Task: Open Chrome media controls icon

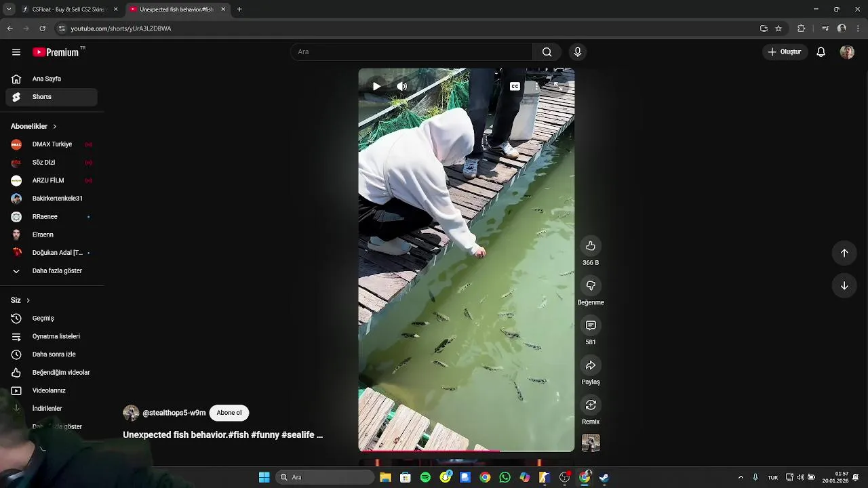Action: coord(825,28)
